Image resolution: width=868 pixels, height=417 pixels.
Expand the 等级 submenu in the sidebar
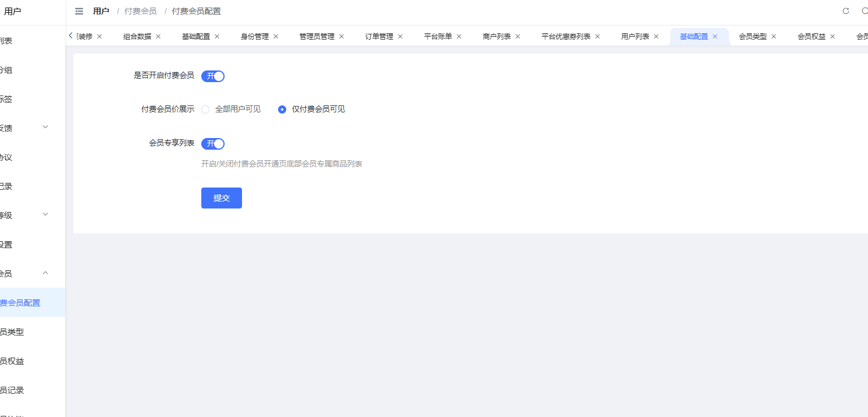point(45,214)
